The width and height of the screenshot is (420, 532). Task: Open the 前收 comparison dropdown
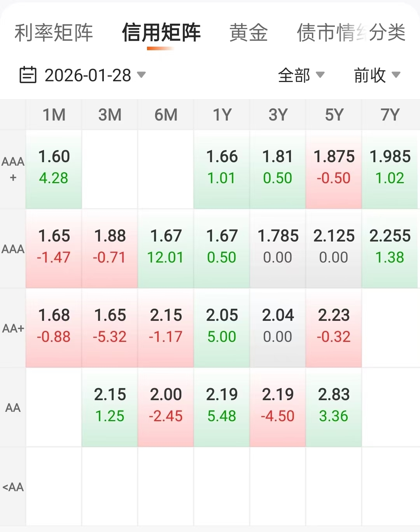pyautogui.click(x=376, y=75)
